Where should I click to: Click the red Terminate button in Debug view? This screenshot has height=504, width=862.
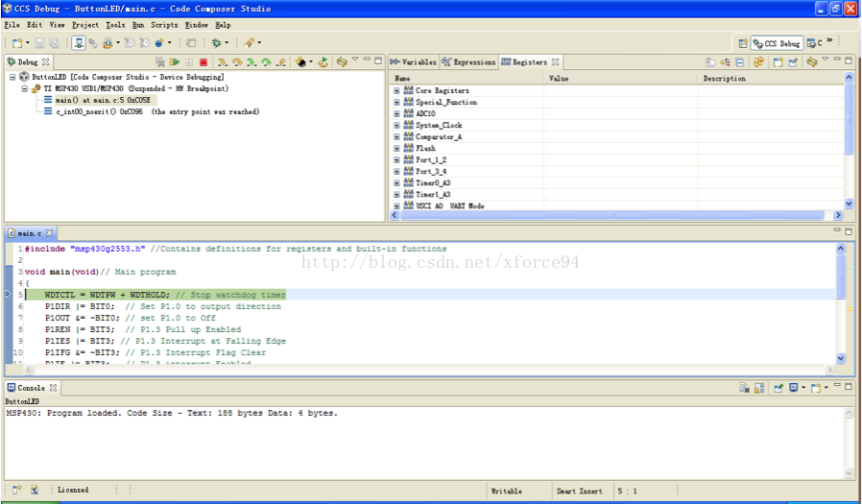203,62
